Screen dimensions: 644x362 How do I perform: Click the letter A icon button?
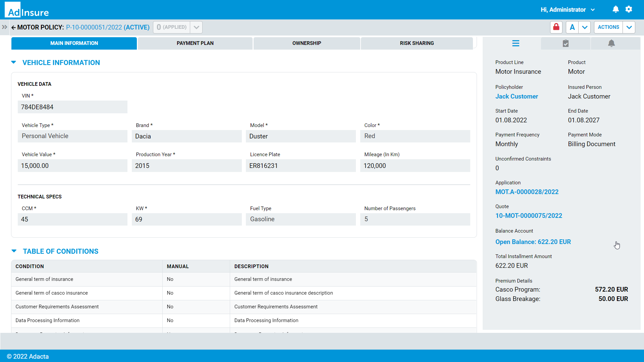(572, 27)
